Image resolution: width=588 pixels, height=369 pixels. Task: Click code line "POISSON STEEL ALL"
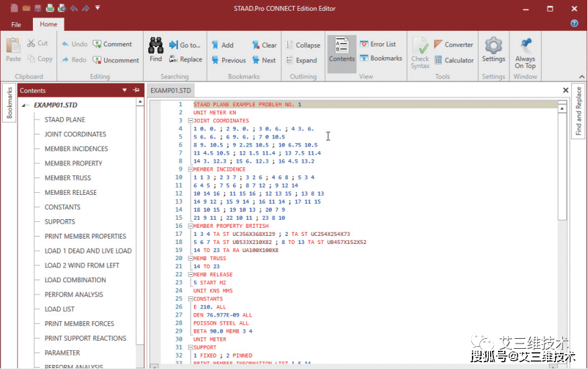(x=221, y=323)
